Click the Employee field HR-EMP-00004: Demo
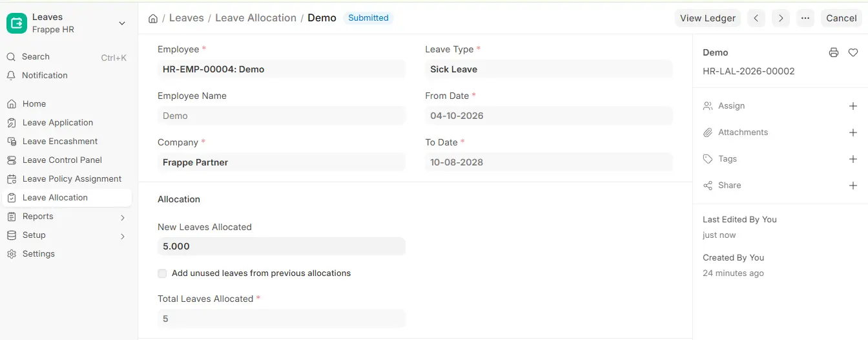The height and width of the screenshot is (340, 868). coord(282,69)
